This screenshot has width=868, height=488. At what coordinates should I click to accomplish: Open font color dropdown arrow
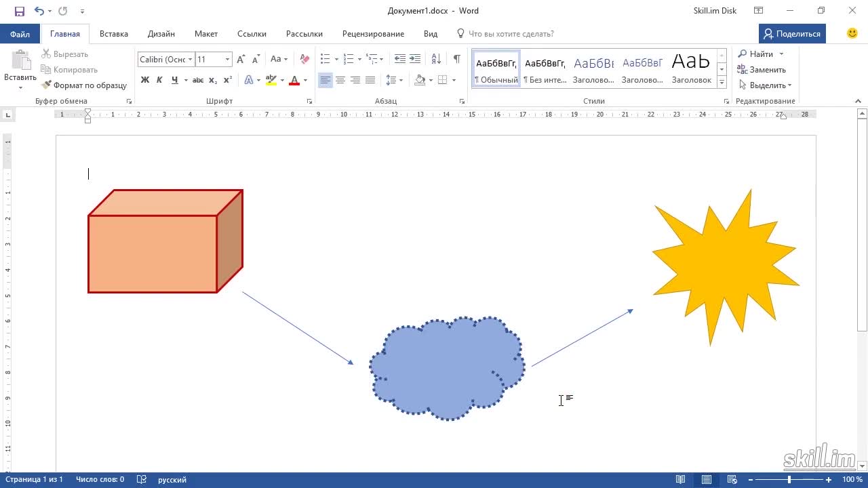305,80
